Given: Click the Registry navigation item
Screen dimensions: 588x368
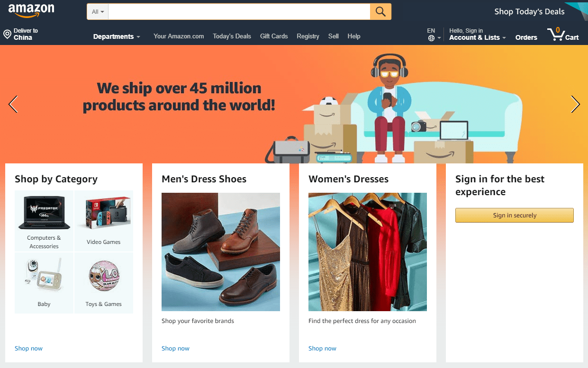Looking at the screenshot, I should coord(308,36).
